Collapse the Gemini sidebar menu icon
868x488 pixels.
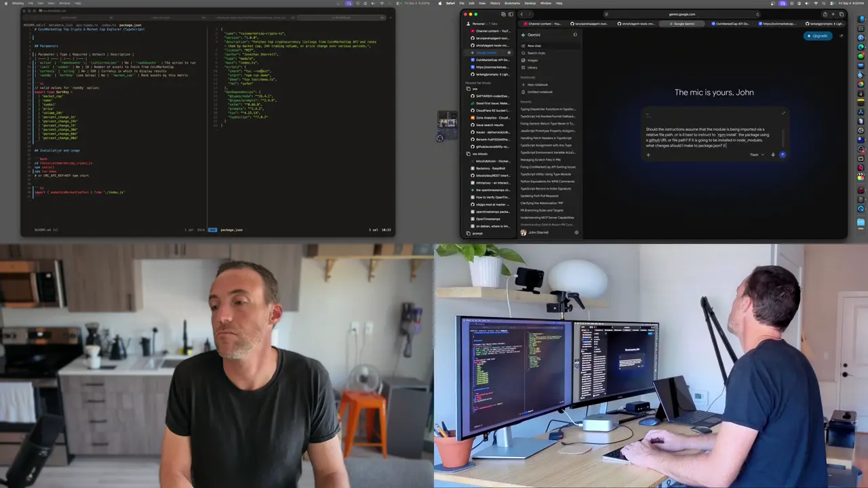(575, 35)
